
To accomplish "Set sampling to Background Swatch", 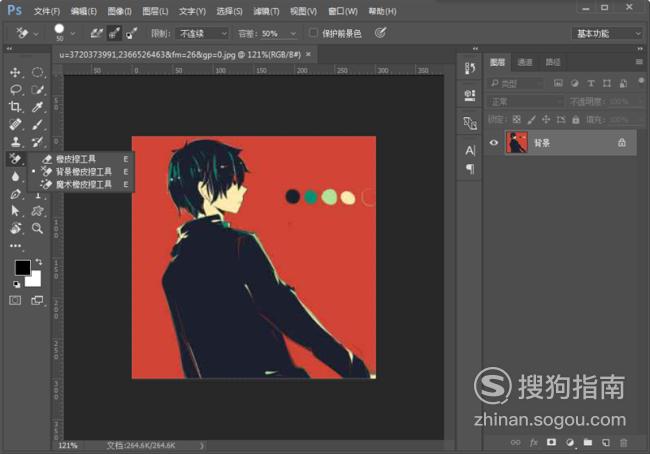I will tap(132, 33).
